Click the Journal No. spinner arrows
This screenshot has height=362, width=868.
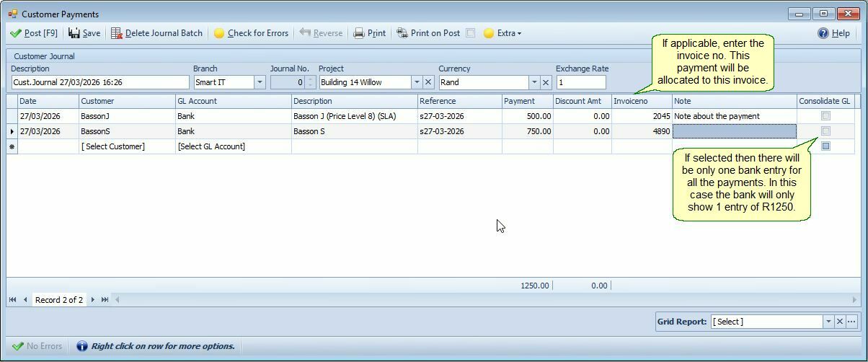click(x=311, y=82)
